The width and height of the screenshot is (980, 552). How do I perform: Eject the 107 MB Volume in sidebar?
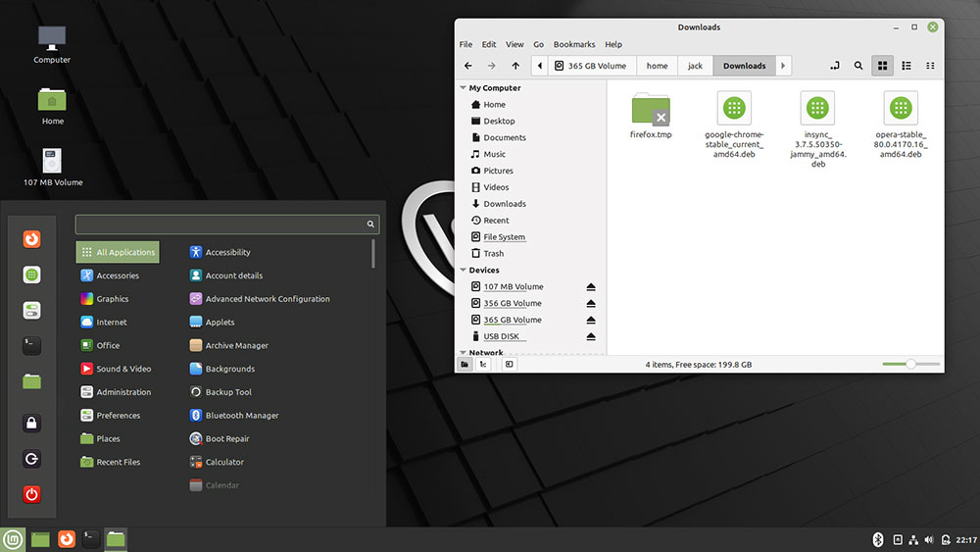[x=591, y=287]
